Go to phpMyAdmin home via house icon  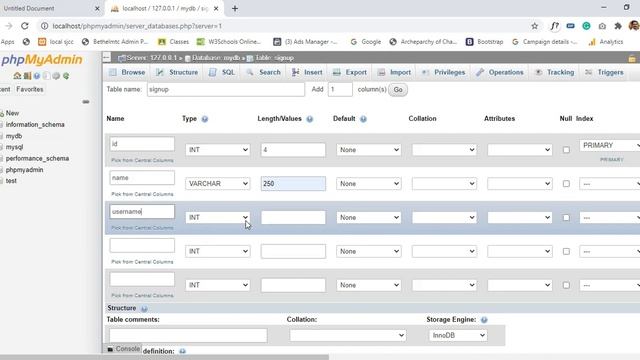tap(17, 76)
